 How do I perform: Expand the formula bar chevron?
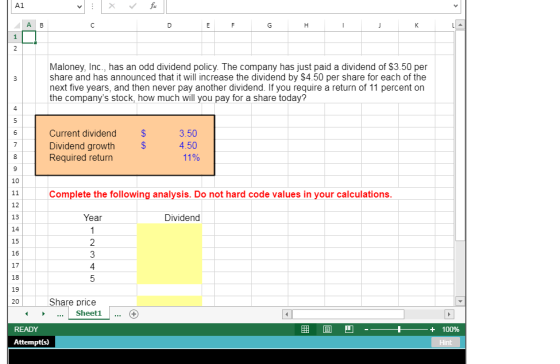coord(455,6)
